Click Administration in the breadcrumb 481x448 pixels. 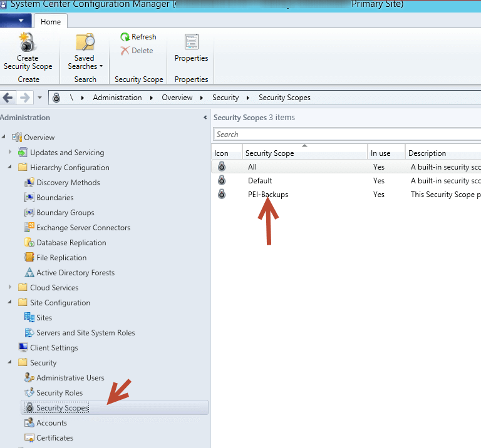pos(117,98)
